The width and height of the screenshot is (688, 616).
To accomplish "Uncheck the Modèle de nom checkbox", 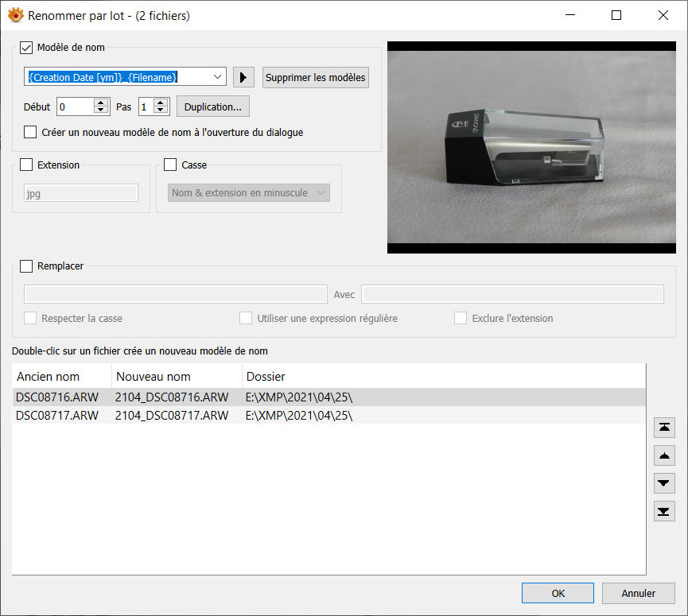I will [x=26, y=48].
